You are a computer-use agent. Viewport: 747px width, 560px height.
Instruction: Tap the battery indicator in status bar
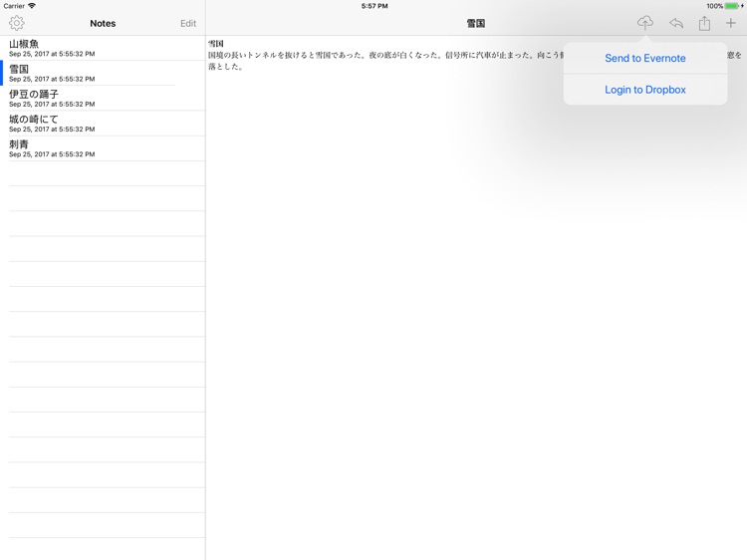click(x=732, y=6)
